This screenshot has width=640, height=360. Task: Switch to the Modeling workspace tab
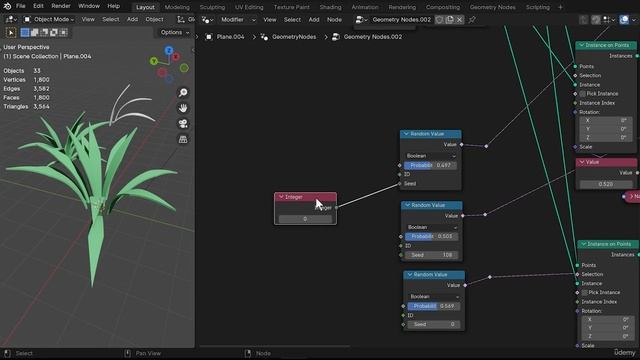coord(177,7)
